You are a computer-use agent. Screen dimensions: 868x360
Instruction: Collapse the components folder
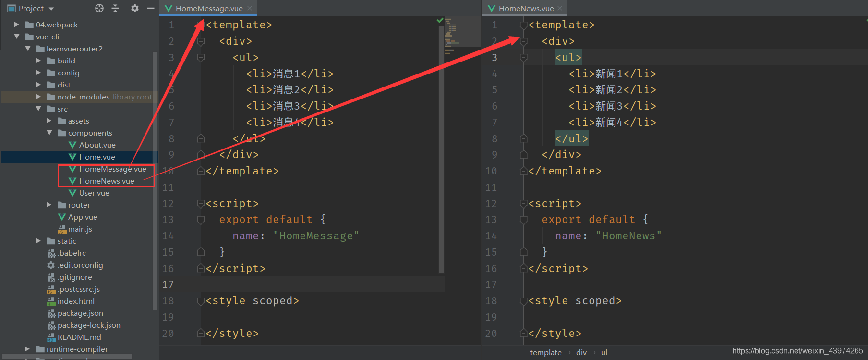tap(49, 133)
